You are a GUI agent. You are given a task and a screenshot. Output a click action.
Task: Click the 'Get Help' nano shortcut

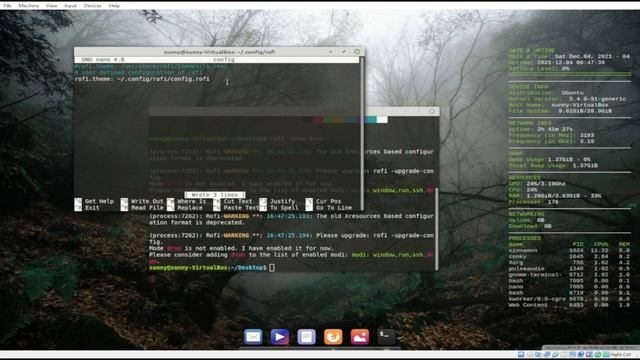[94, 201]
